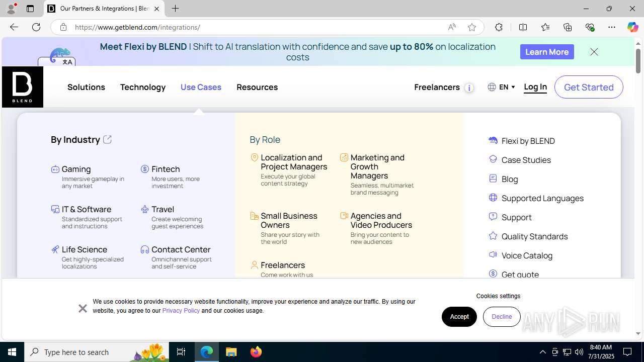Click the Fintech dollar icon
This screenshot has width=644, height=362.
145,169
